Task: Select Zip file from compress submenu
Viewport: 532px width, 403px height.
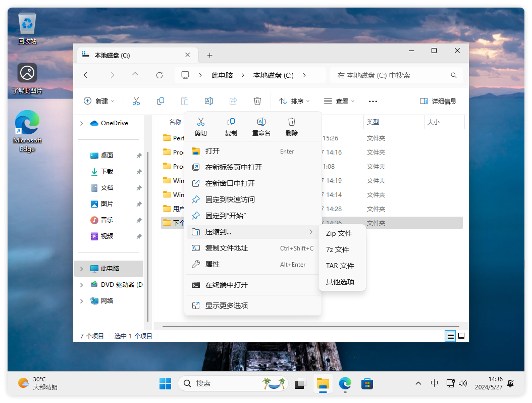Action: click(339, 233)
